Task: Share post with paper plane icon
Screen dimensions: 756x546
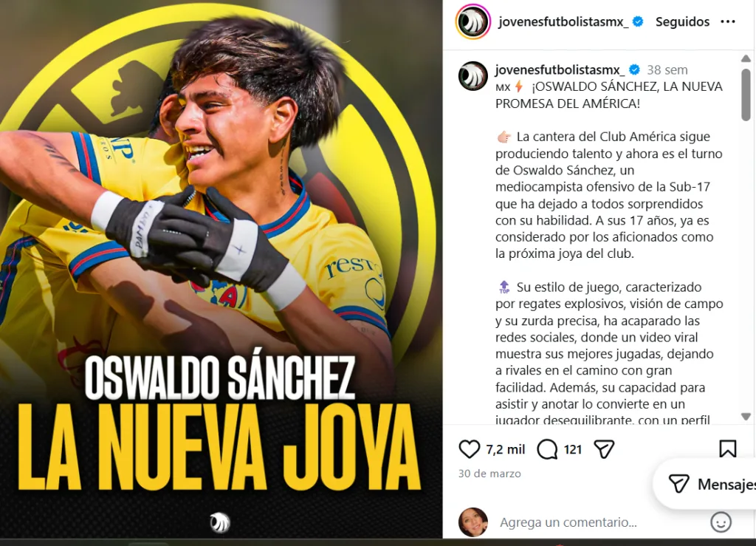Action: (604, 449)
